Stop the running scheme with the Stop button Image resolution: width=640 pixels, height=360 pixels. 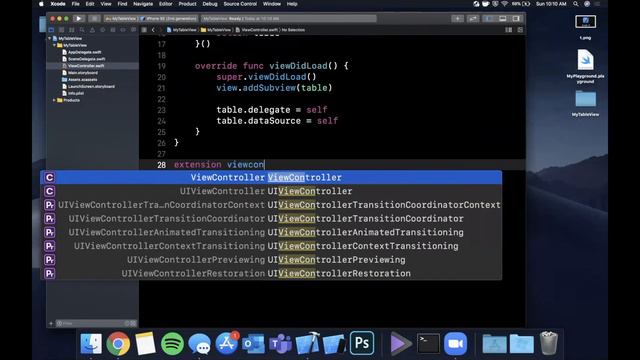tap(94, 18)
